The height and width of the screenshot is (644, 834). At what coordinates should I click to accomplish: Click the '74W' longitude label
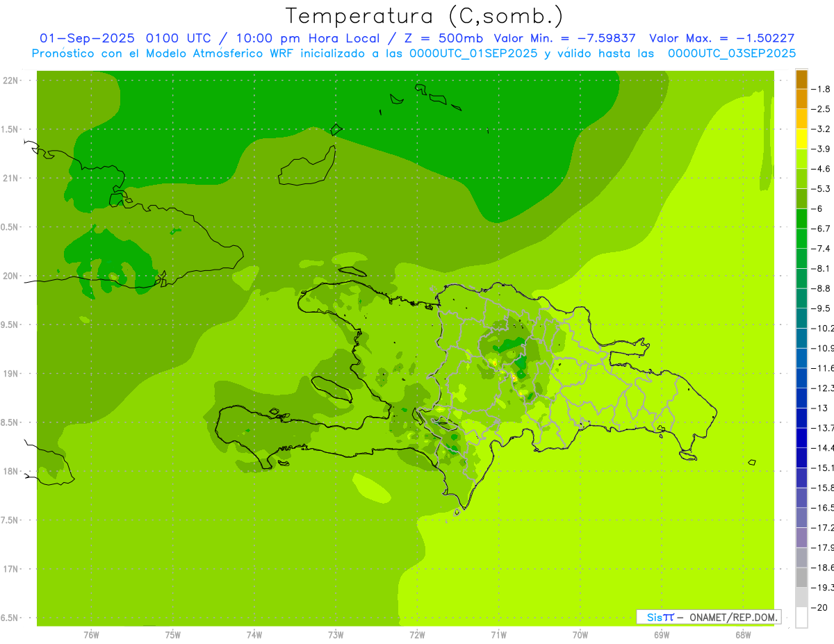pyautogui.click(x=254, y=634)
